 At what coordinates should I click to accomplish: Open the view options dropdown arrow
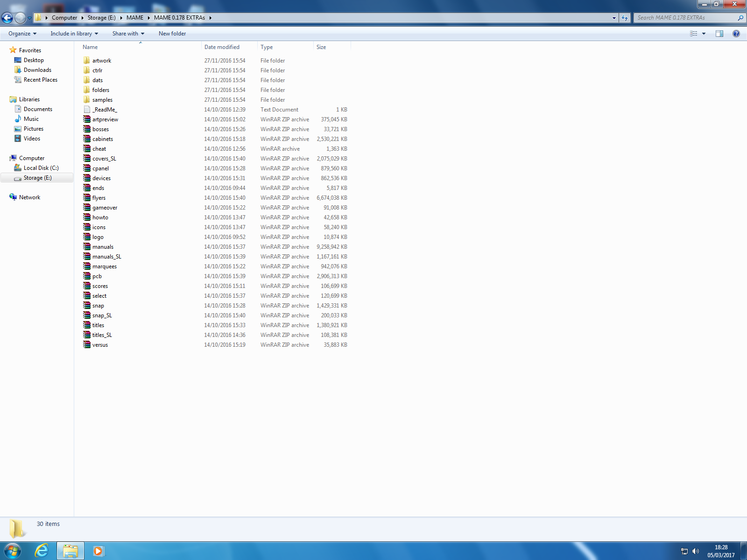704,34
